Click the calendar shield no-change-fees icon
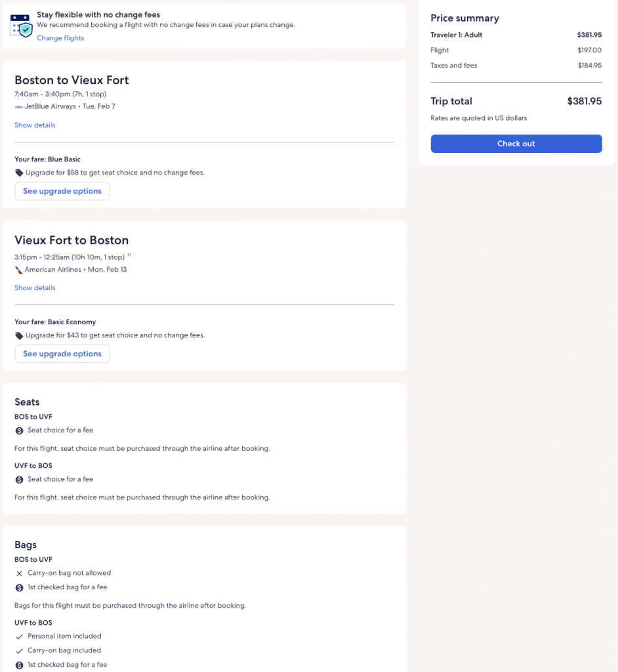 (21, 24)
